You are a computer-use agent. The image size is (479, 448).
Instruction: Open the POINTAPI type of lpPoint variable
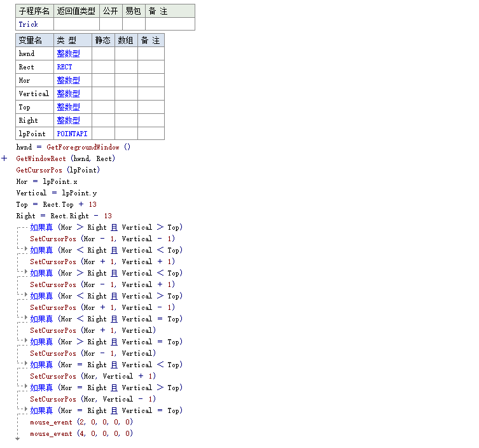[x=72, y=134]
